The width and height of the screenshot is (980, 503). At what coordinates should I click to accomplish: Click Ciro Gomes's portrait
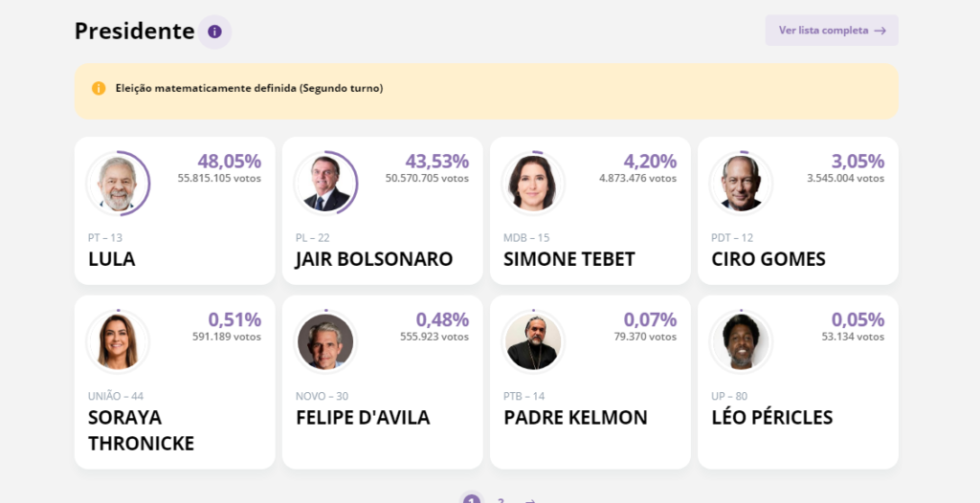tap(741, 184)
